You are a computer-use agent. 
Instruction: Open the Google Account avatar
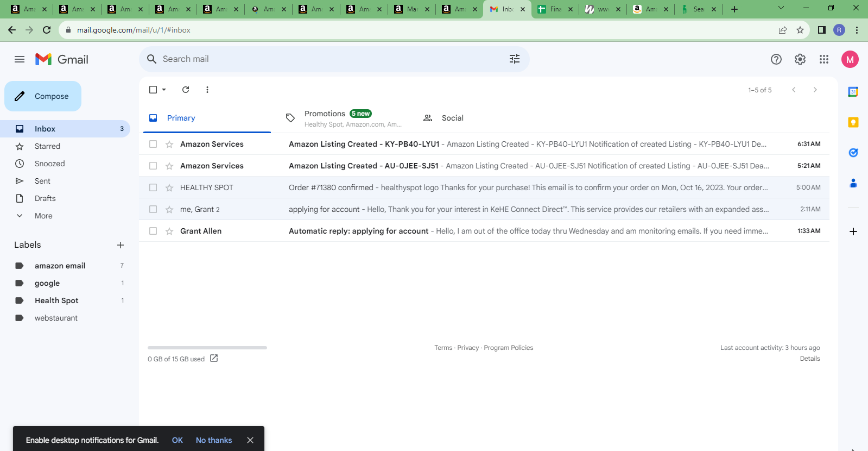[850, 59]
